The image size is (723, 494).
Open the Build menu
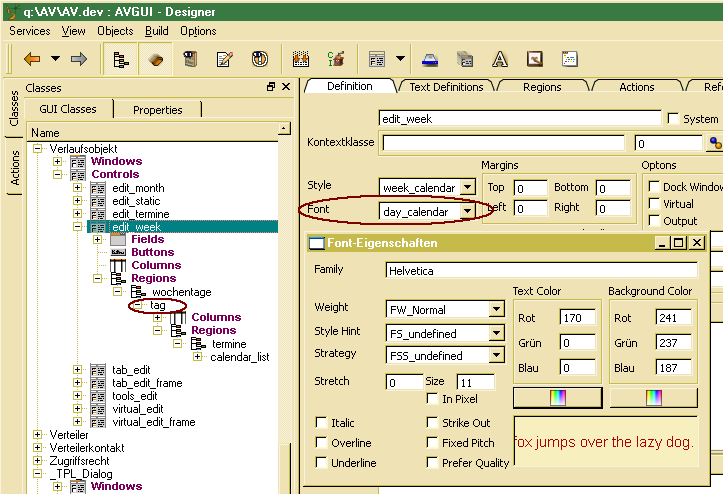click(x=157, y=31)
